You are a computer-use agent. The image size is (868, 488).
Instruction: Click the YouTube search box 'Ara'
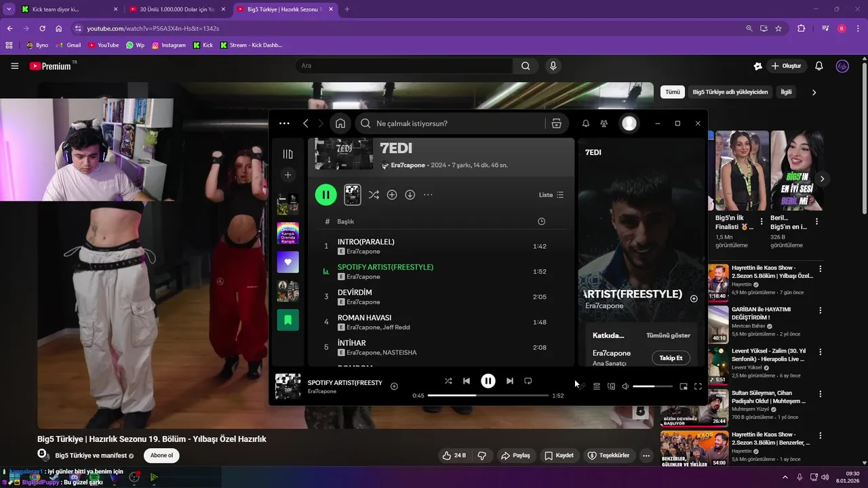404,66
